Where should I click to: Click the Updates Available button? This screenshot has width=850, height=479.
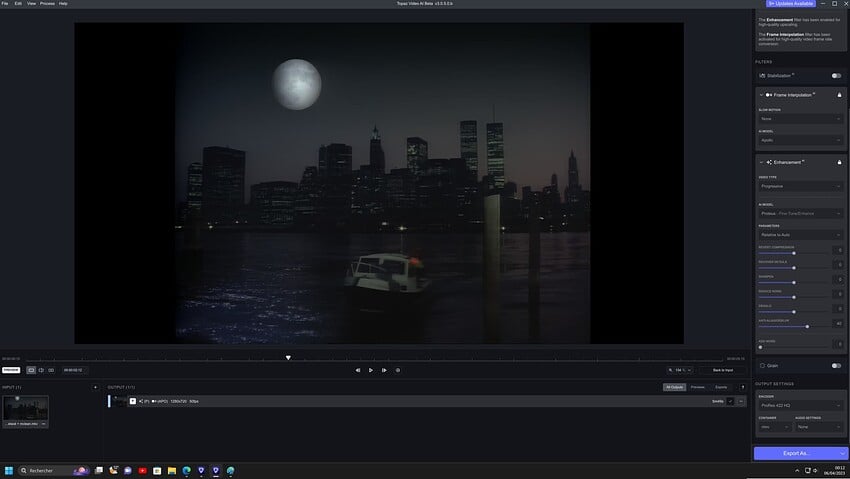click(791, 4)
